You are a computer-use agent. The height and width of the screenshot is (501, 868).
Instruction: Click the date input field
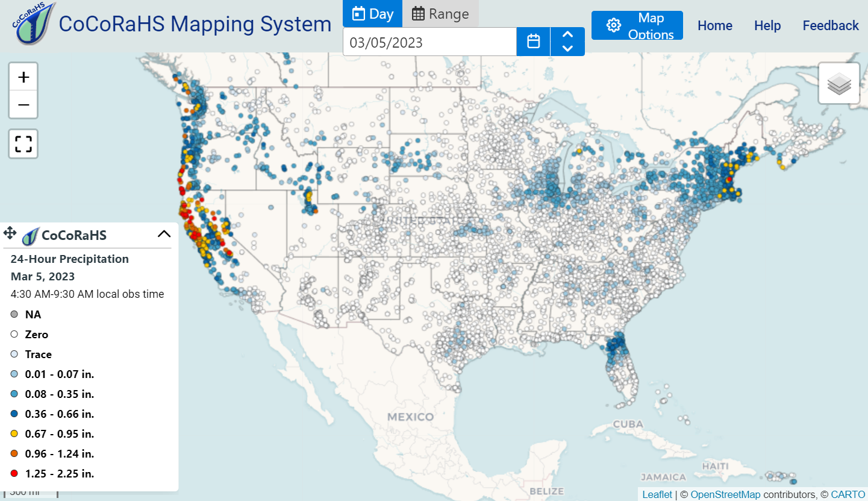coord(429,42)
